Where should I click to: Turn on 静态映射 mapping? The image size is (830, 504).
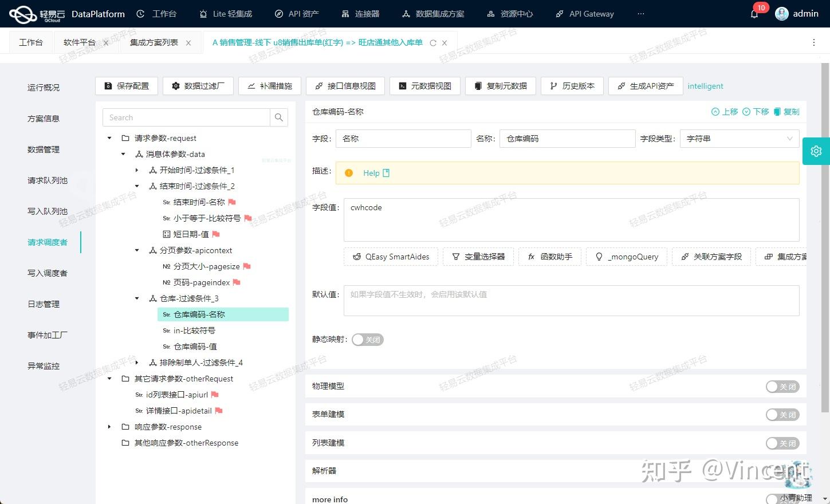[367, 339]
